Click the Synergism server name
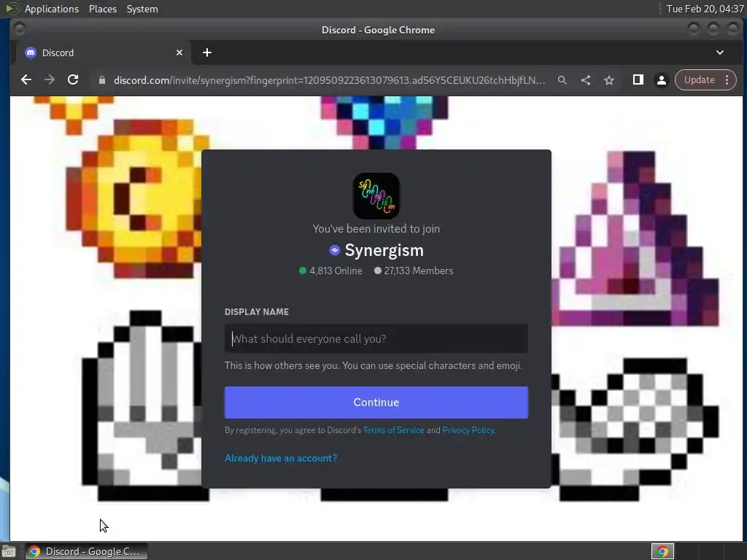This screenshot has height=560, width=747. [x=384, y=250]
